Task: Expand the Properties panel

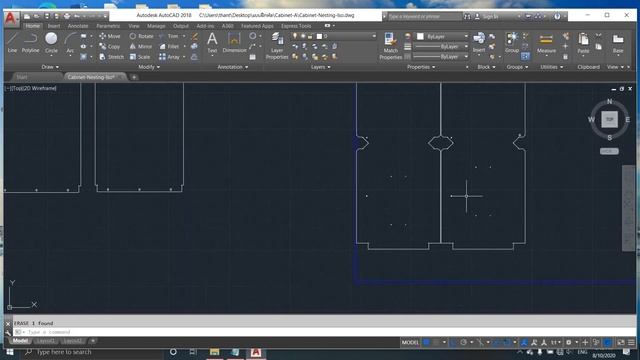Action: click(421, 67)
